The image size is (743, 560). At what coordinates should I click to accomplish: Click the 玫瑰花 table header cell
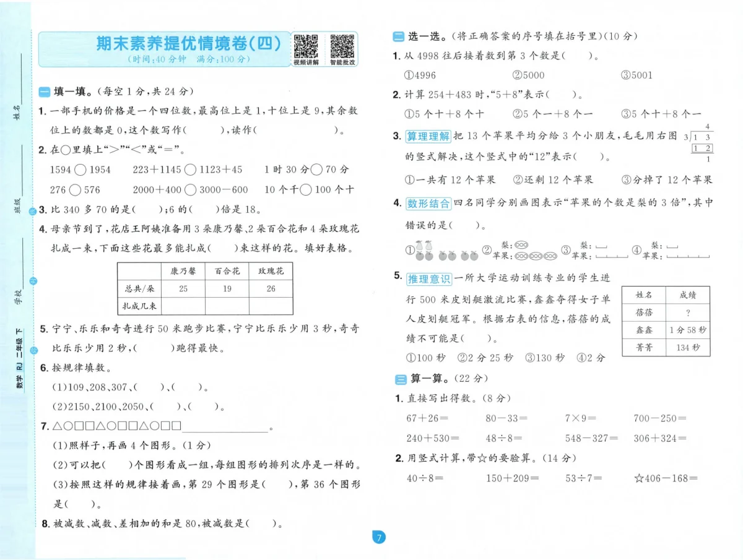coord(271,272)
